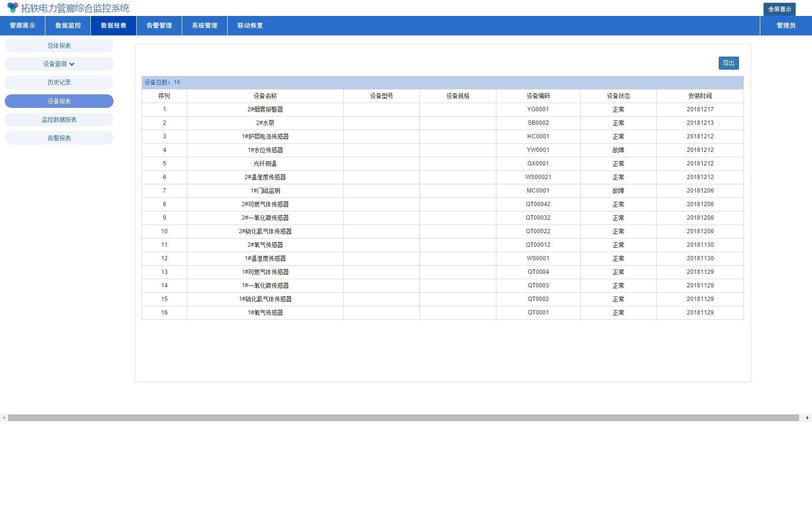Open the 管廊展示 tab
The width and height of the screenshot is (812, 508).
pyautogui.click(x=23, y=26)
